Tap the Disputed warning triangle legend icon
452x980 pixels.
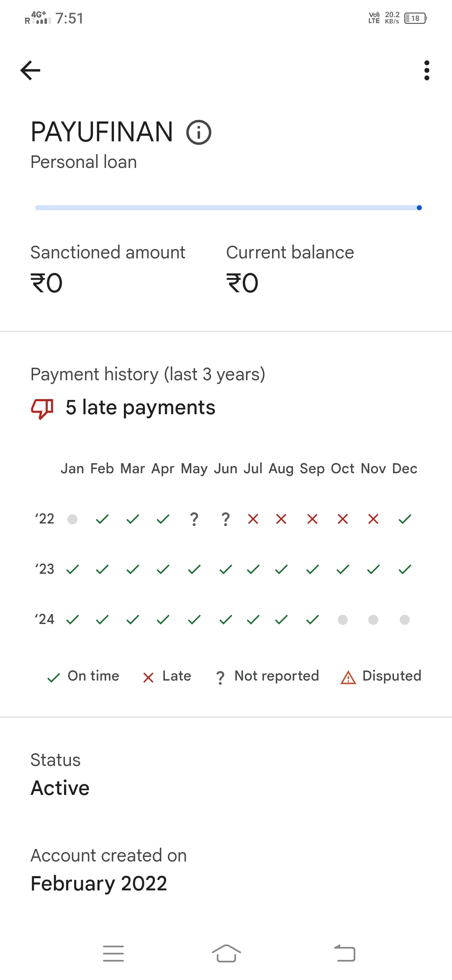click(x=348, y=677)
